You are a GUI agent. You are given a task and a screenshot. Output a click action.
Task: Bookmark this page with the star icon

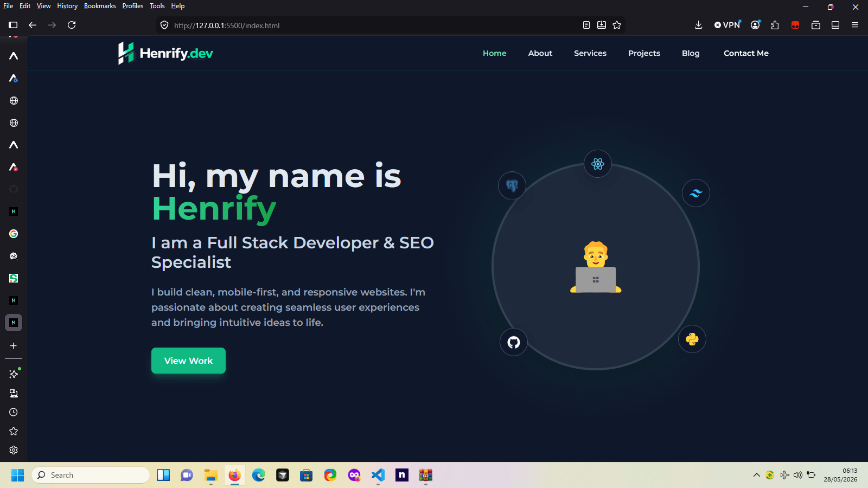(617, 25)
